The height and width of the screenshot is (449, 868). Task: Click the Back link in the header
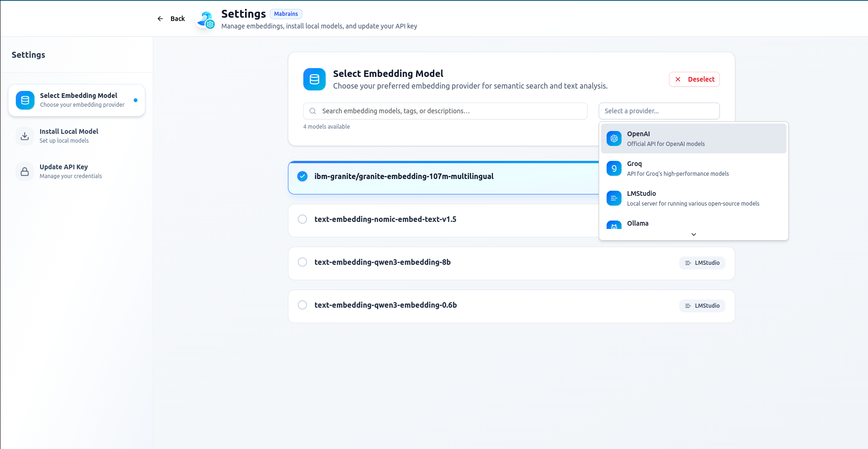(x=171, y=19)
